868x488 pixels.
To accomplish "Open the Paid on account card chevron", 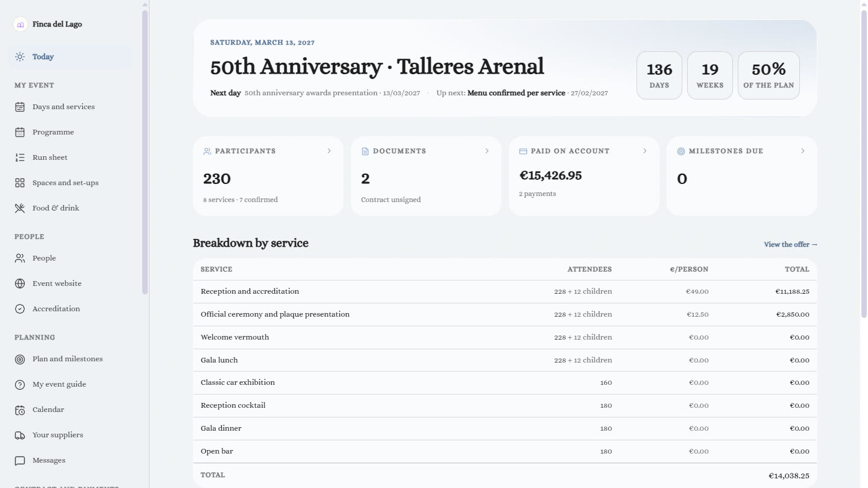I will pyautogui.click(x=645, y=151).
